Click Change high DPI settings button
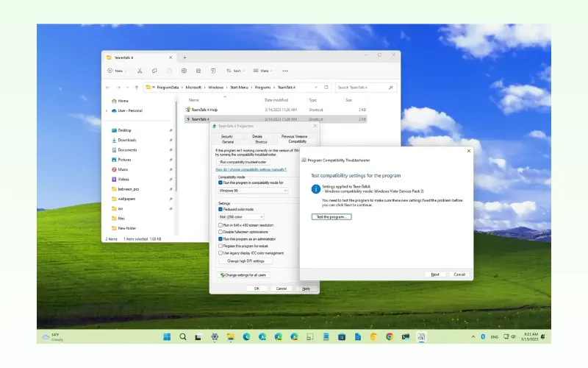 [x=245, y=261]
